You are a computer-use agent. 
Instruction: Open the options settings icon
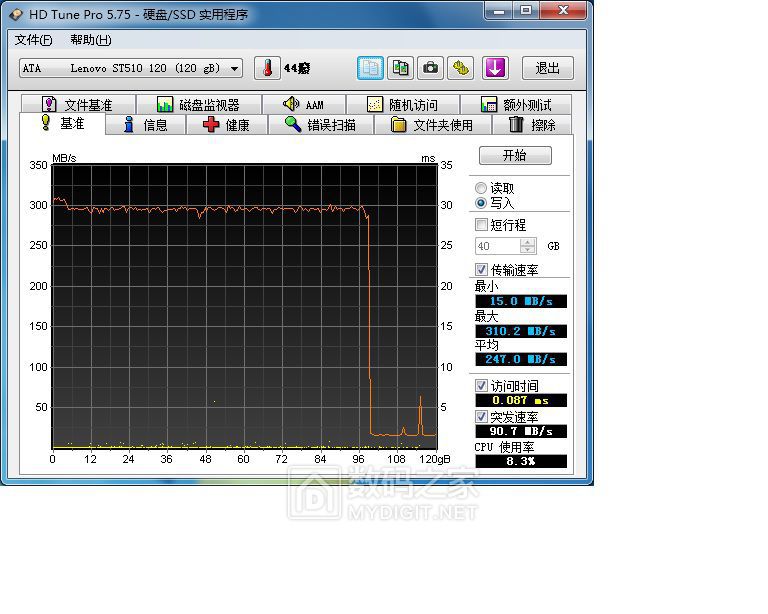coord(460,68)
